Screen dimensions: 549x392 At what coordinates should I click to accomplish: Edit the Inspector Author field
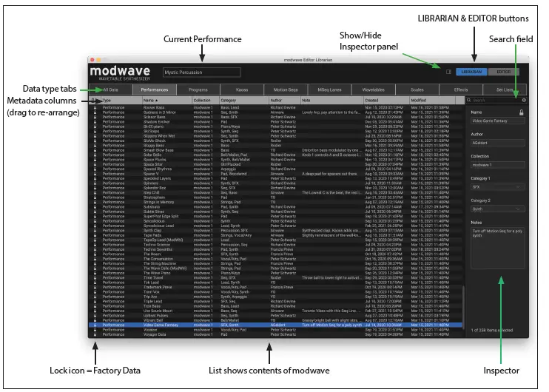click(x=497, y=143)
